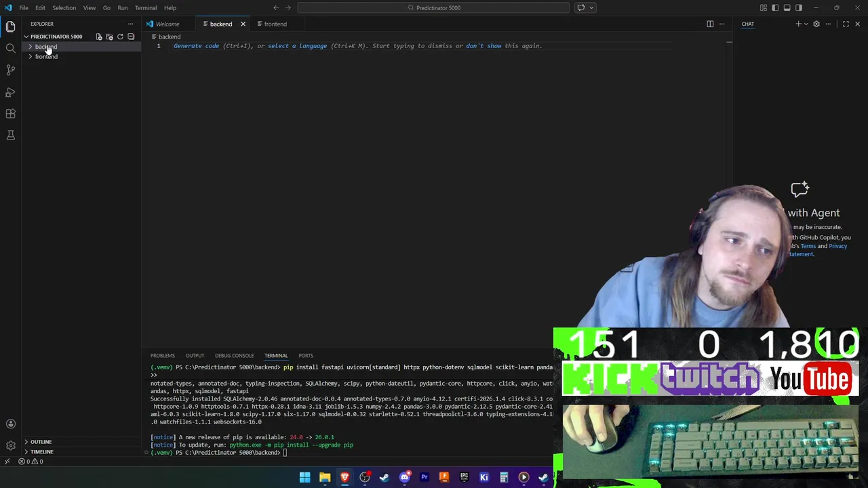
Task: Open the Testing flask view
Action: pyautogui.click(x=10, y=135)
